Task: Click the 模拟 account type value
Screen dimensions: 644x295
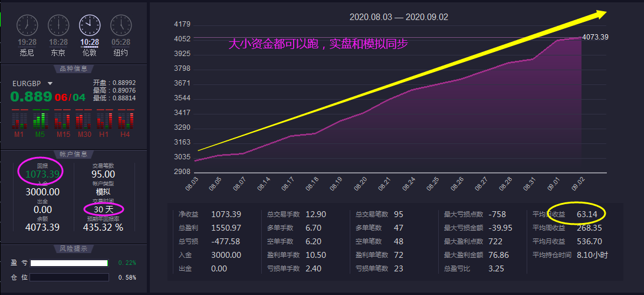Action: [103, 192]
